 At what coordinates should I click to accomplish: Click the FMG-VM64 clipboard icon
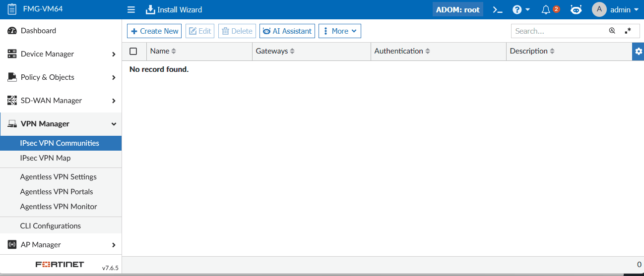(x=12, y=9)
